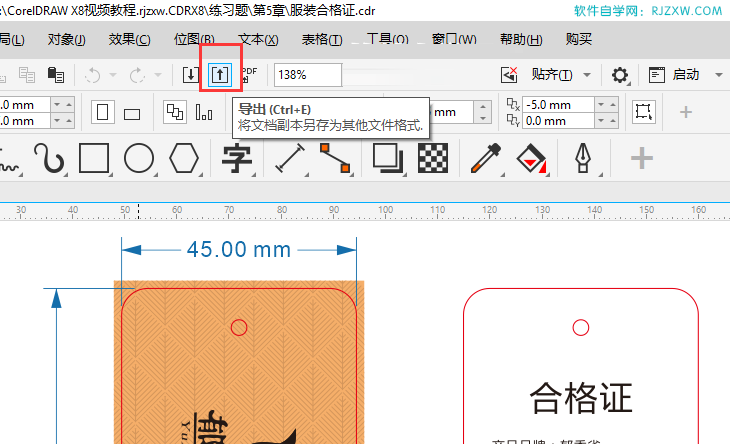Screen dimensions: 730x444
Task: Click the snap-off icon beside 贴齐
Action: [509, 74]
